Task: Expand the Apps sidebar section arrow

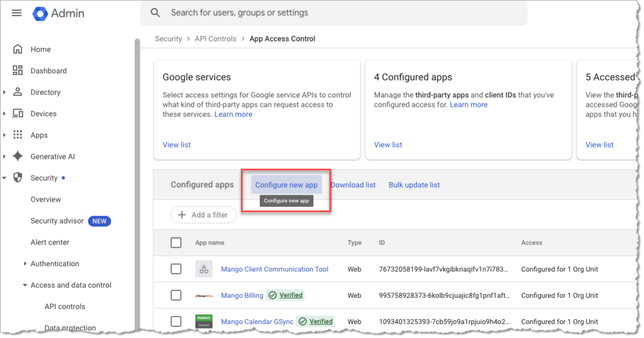Action: (4, 135)
